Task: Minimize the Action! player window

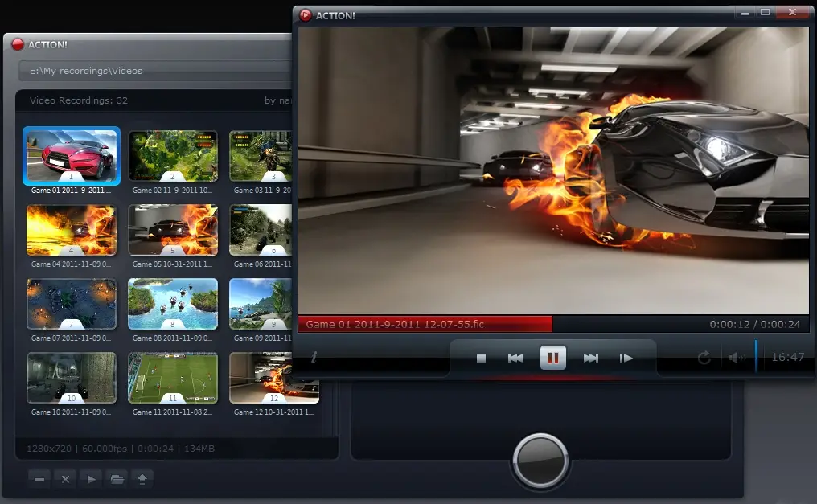Action: click(745, 13)
